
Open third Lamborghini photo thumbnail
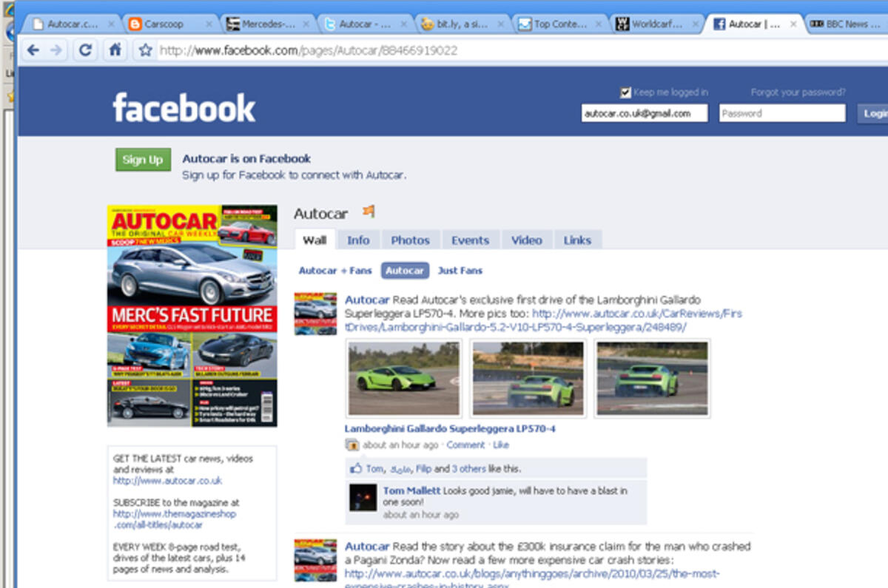(652, 379)
